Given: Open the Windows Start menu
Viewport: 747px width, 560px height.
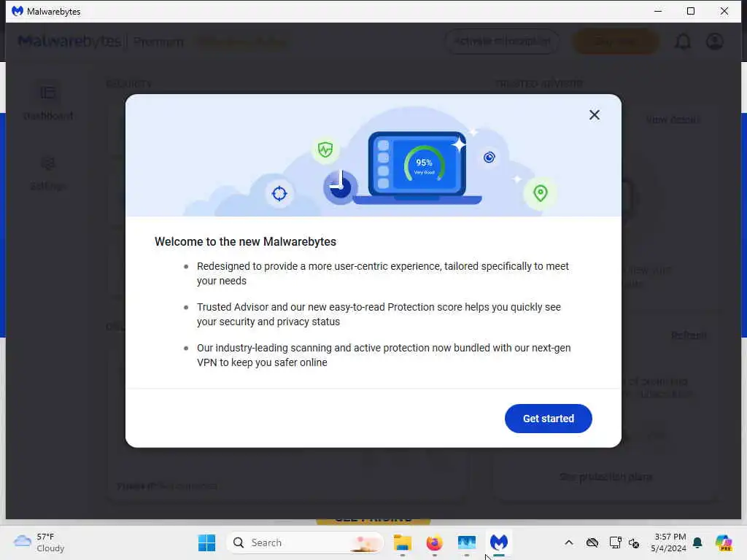Looking at the screenshot, I should (206, 542).
